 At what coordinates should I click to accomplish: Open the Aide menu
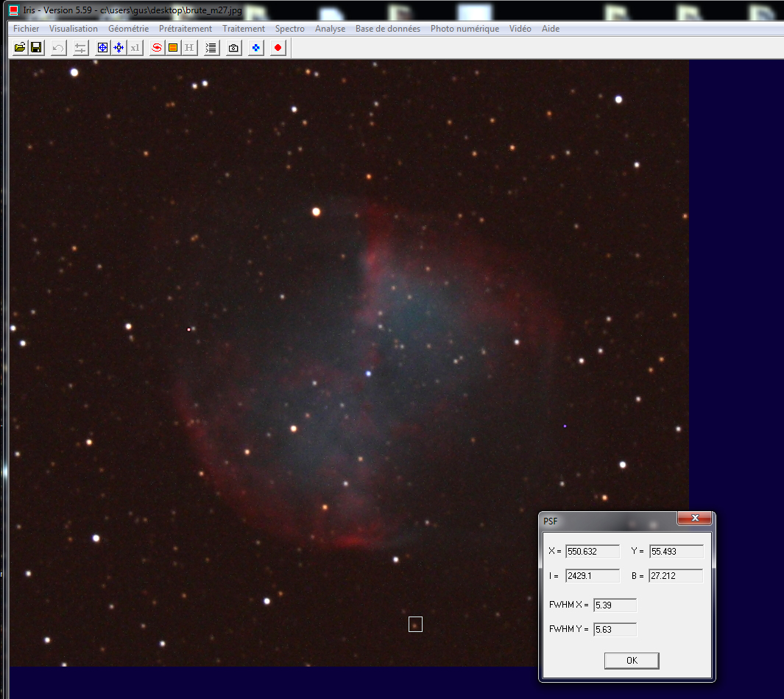click(551, 29)
